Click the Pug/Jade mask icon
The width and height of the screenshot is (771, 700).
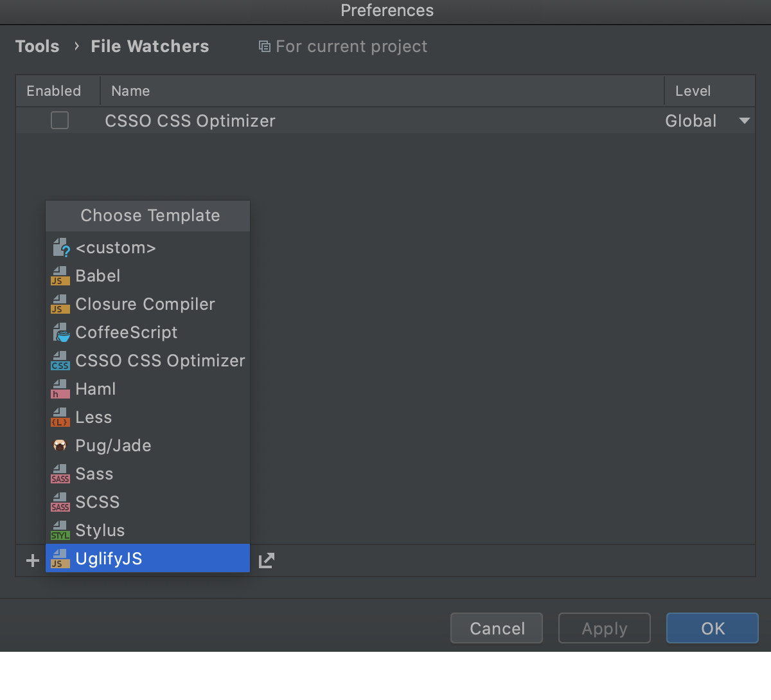60,445
